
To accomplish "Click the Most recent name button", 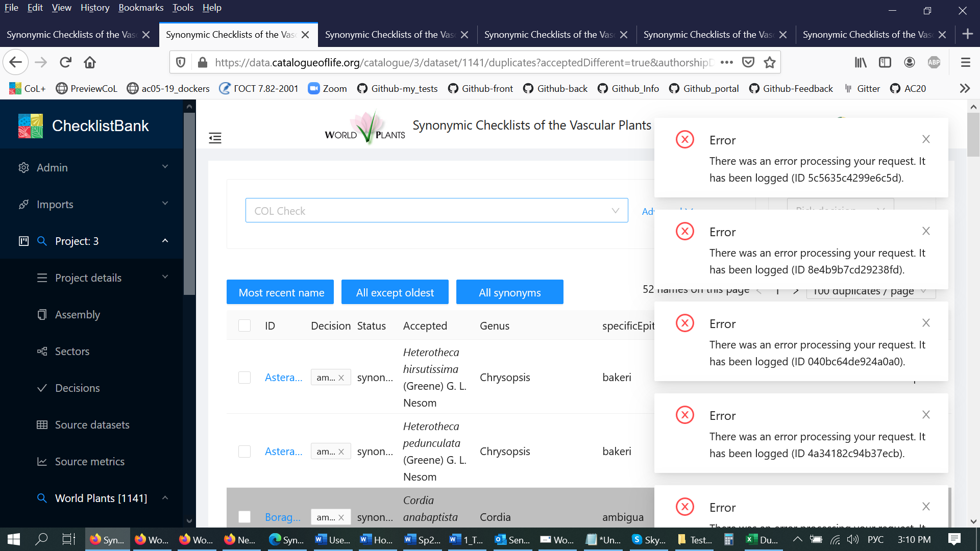I will click(x=280, y=292).
